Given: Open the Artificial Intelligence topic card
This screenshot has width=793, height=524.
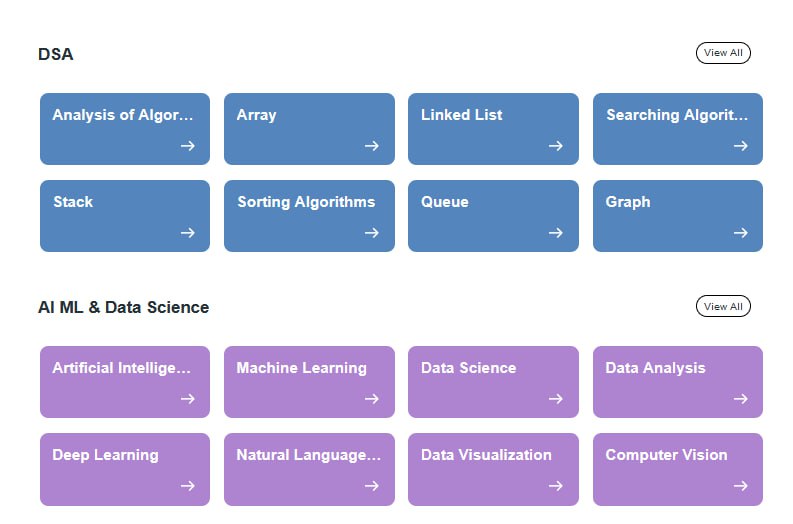Looking at the screenshot, I should [x=121, y=368].
